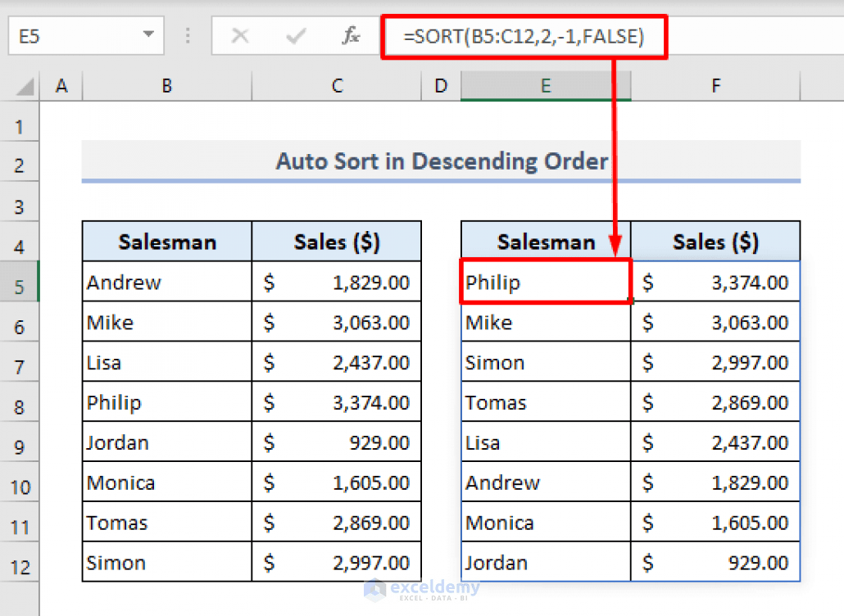The width and height of the screenshot is (844, 616).
Task: Click the red arrow annotation pointing to E5
Action: (615, 164)
